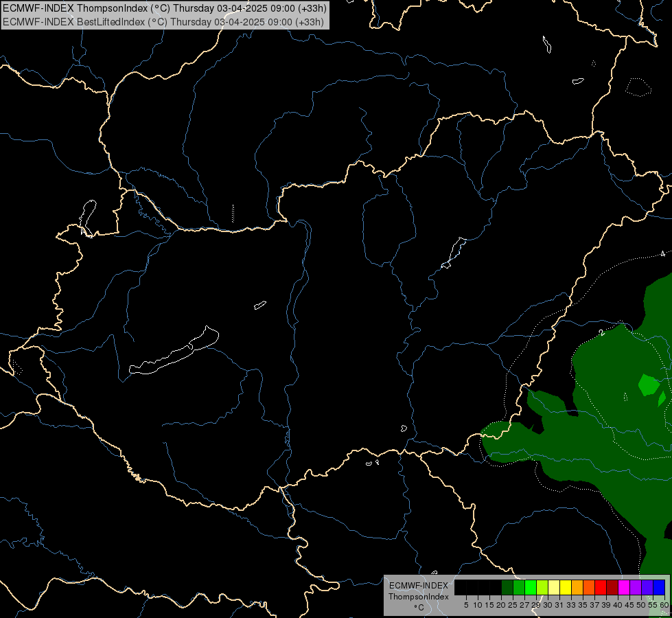
Task: Click the large elongated lake outline on the map
Action: pyautogui.click(x=174, y=350)
